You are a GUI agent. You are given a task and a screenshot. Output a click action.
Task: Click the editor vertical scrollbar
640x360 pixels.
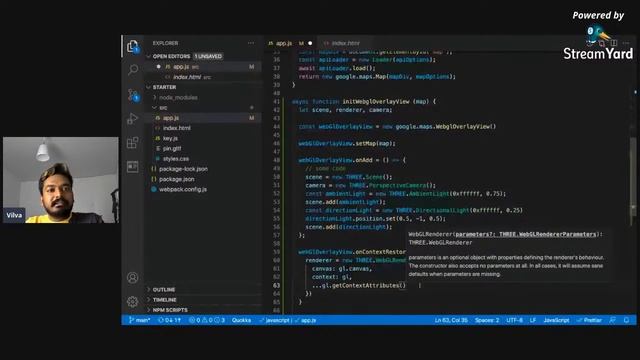coord(633,182)
